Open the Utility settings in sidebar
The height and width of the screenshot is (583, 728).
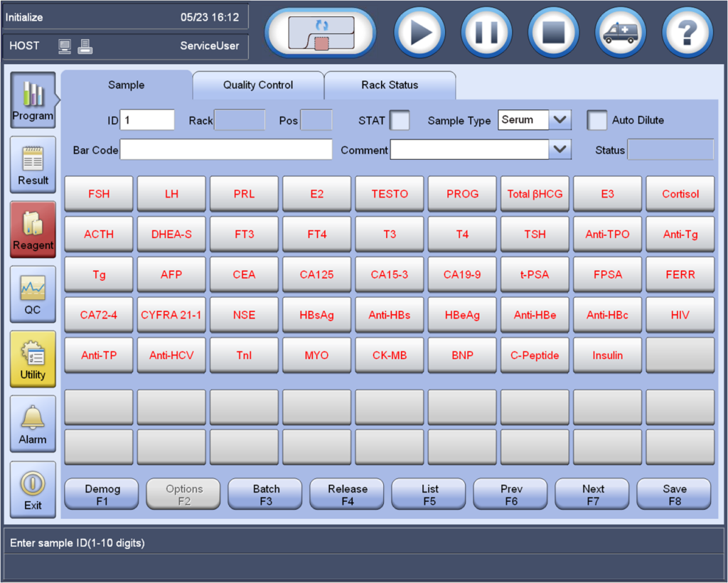click(33, 358)
